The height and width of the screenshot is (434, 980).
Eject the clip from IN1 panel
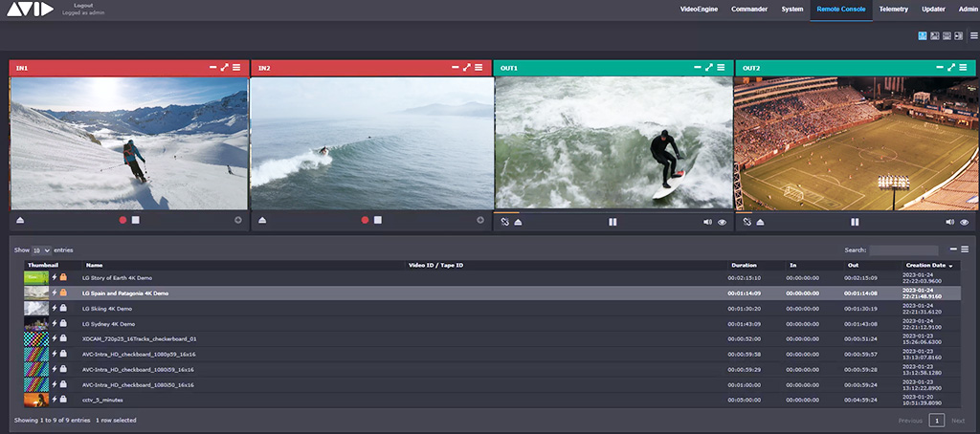tap(20, 221)
